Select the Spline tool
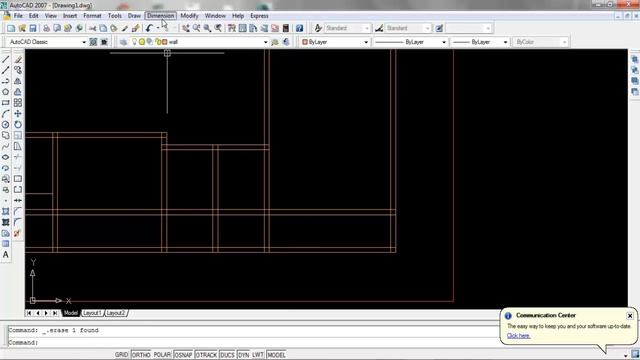This screenshot has width=640, height=360. point(6,146)
